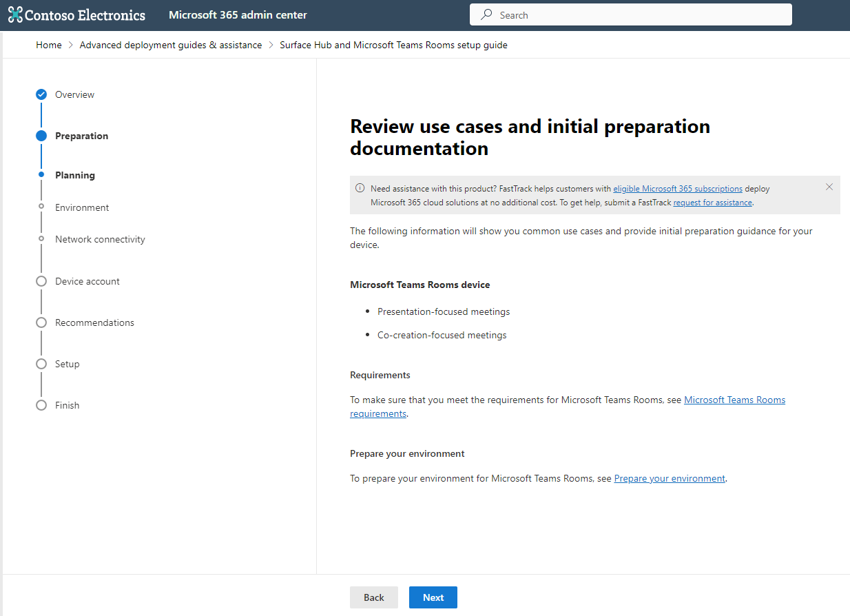850x616 pixels.
Task: Open the Network connectivity sub-step
Action: (x=100, y=239)
